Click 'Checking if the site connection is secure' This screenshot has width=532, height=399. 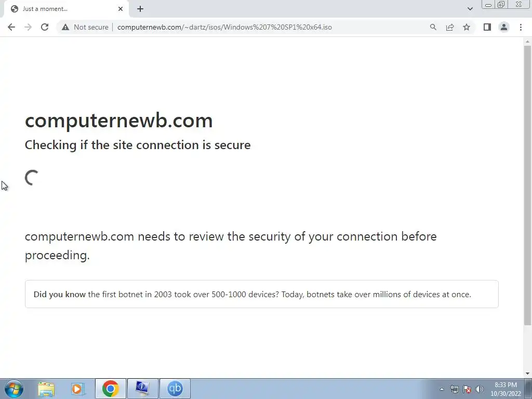point(138,145)
